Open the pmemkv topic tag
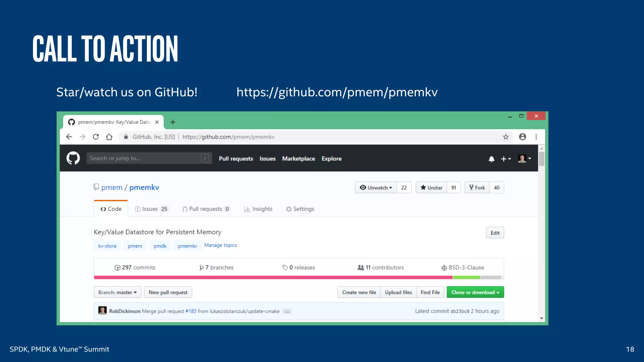 tap(187, 246)
